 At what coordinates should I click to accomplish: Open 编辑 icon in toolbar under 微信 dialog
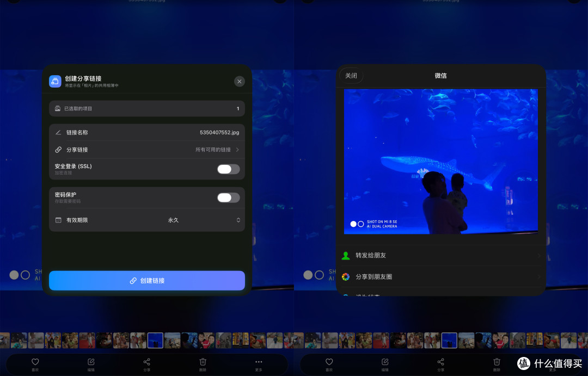coord(385,362)
